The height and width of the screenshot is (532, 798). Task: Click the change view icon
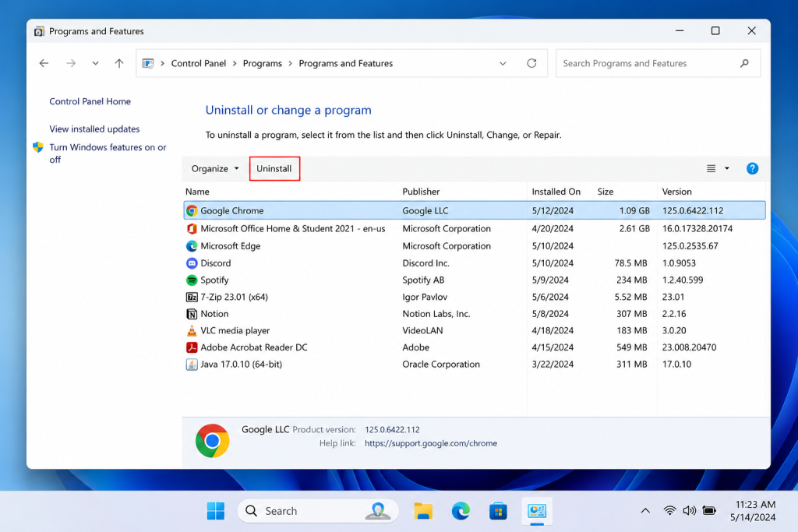tap(711, 168)
